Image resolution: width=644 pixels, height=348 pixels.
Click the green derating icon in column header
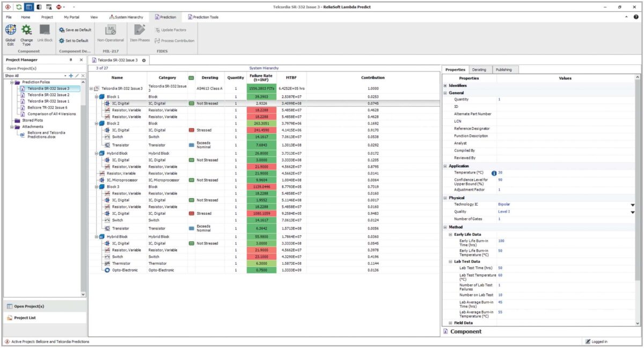point(191,78)
